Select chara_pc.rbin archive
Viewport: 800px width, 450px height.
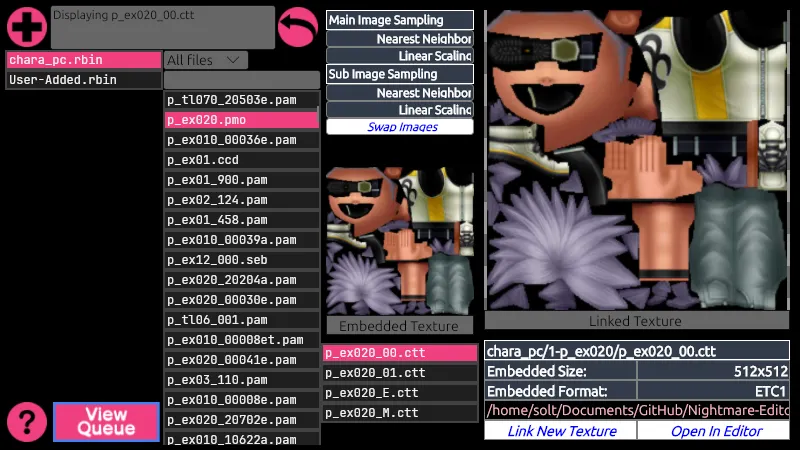click(x=84, y=60)
